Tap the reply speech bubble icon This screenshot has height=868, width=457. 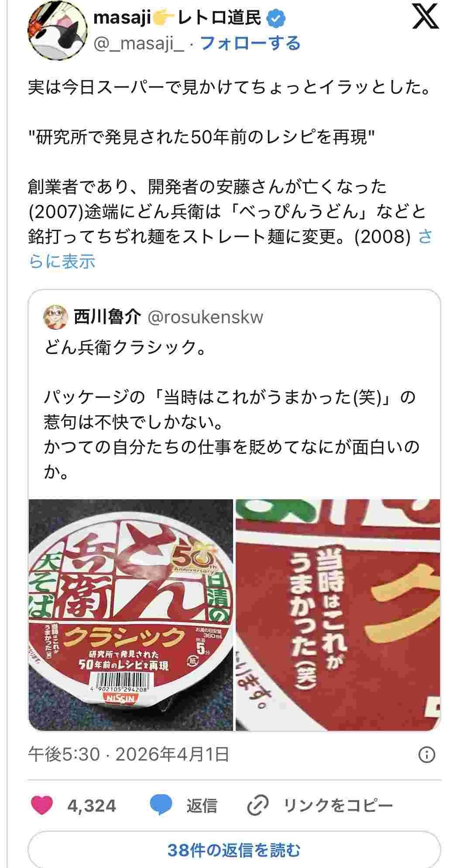click(161, 806)
